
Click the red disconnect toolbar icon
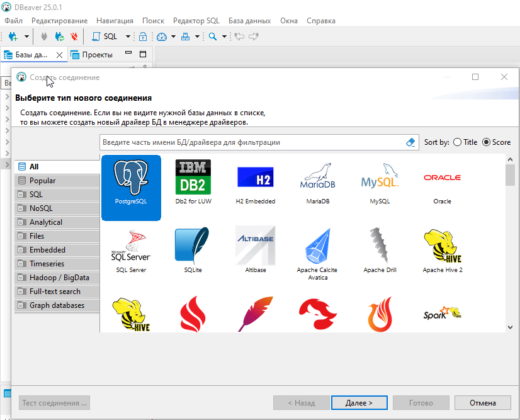74,37
